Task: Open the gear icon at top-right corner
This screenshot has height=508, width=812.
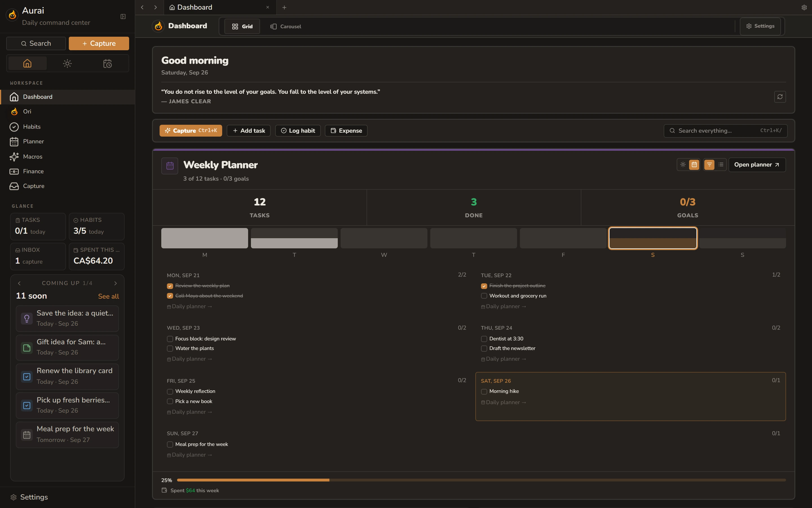Action: point(804,7)
